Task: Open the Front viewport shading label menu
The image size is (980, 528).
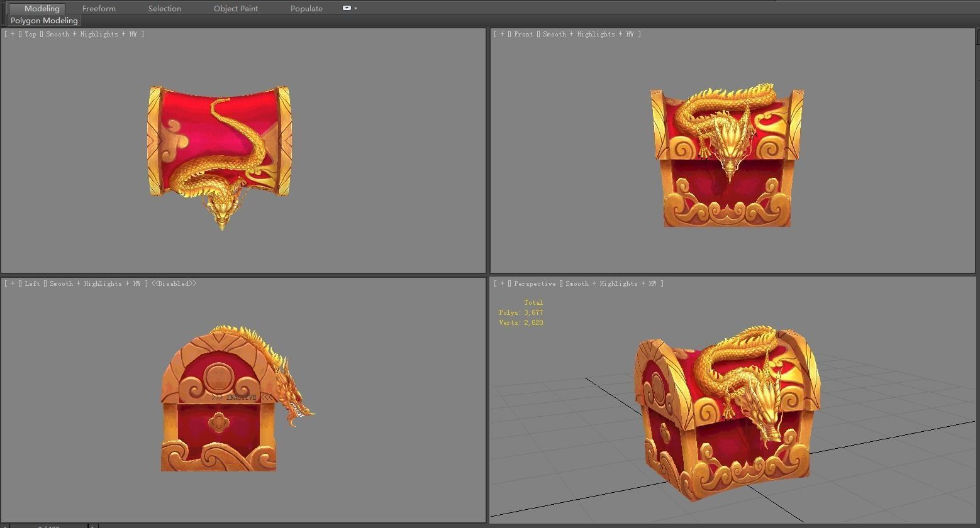Action: (588, 34)
